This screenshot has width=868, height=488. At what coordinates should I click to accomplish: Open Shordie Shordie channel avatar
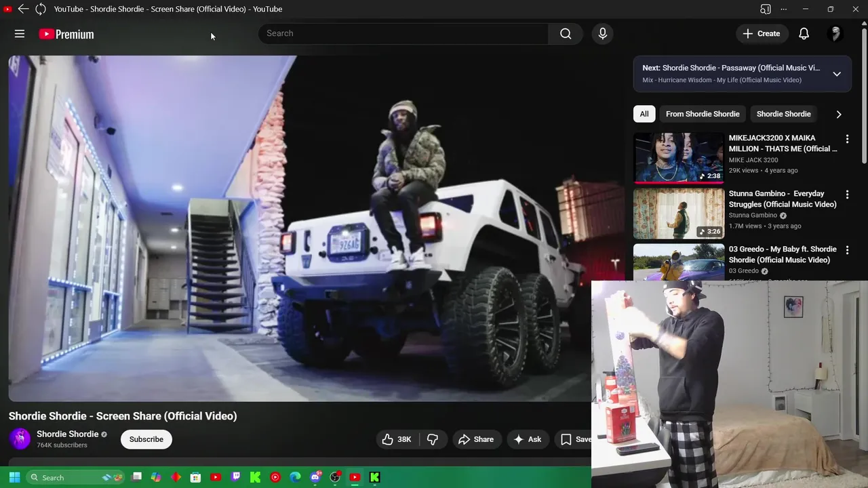(x=20, y=439)
